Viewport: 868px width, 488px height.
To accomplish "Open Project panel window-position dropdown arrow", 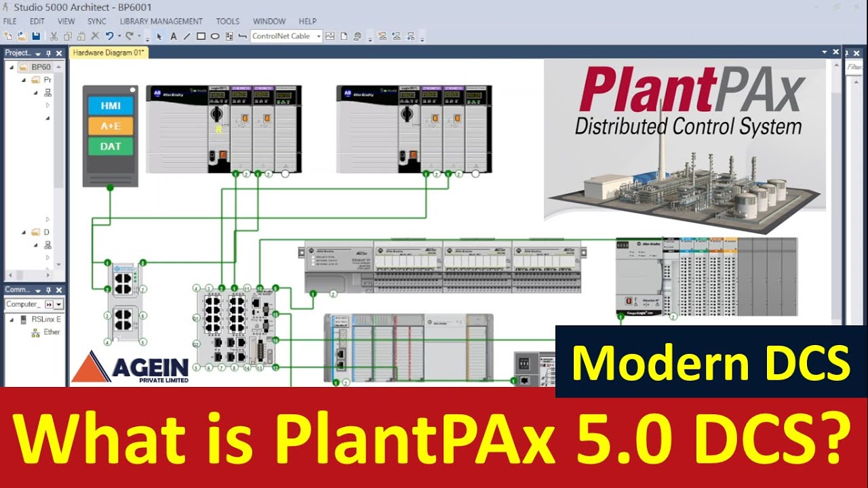I will [38, 54].
